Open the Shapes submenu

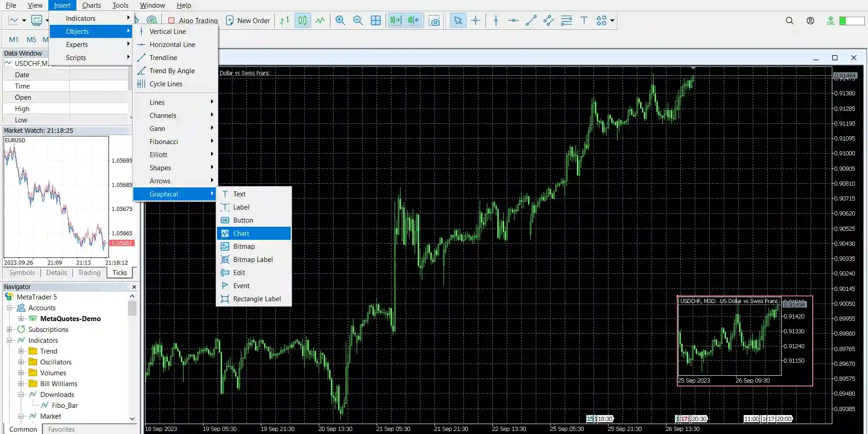point(175,168)
